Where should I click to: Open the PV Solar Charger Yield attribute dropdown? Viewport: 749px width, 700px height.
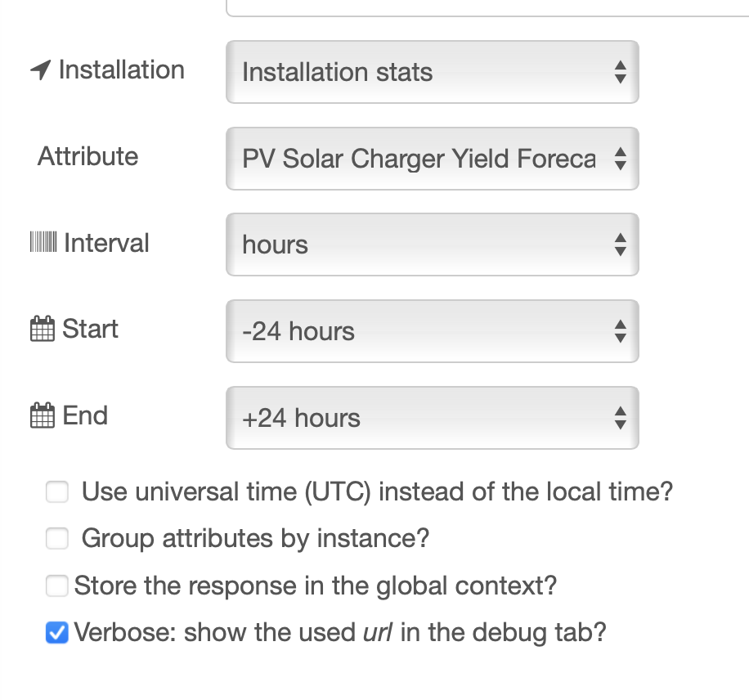click(x=432, y=159)
